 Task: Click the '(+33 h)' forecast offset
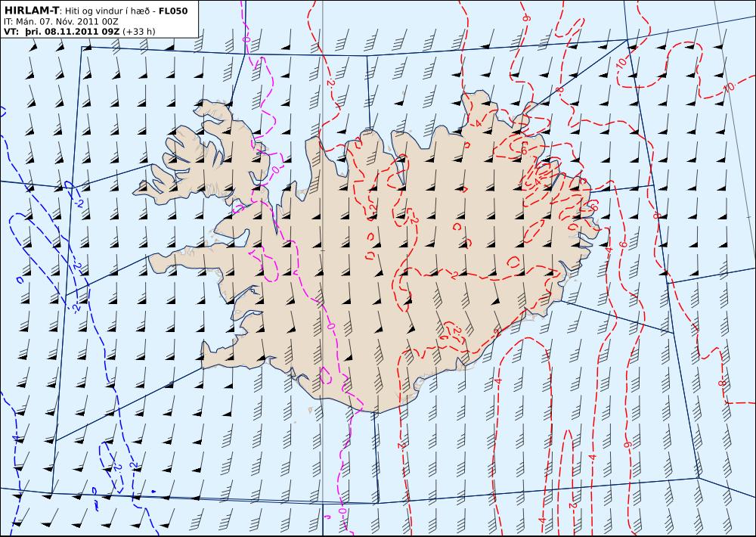(x=139, y=32)
